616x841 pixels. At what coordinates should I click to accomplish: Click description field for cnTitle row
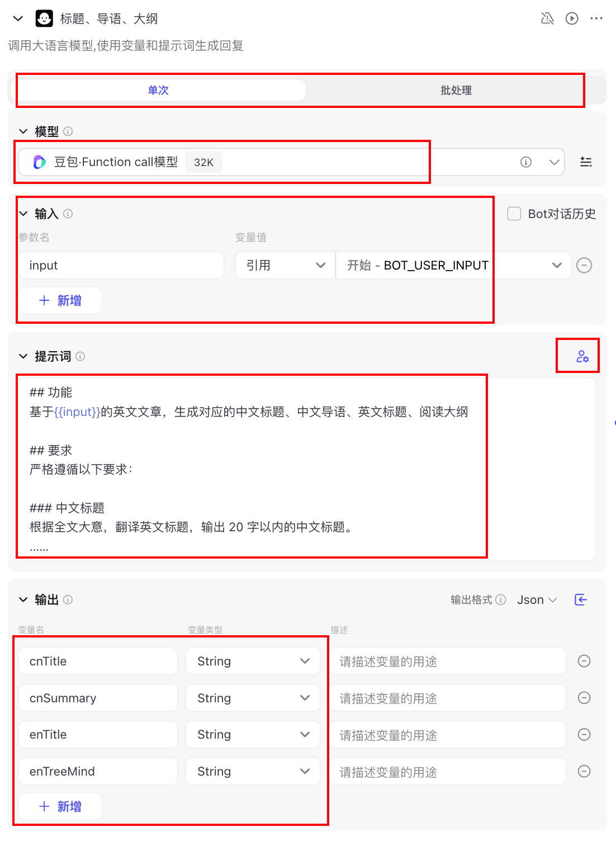click(447, 661)
